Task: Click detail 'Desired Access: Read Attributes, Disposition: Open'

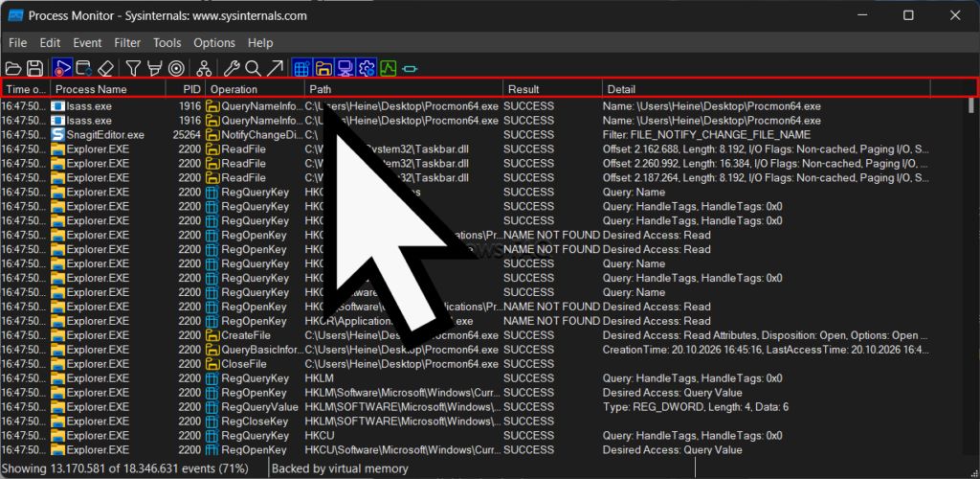Action: (x=765, y=335)
